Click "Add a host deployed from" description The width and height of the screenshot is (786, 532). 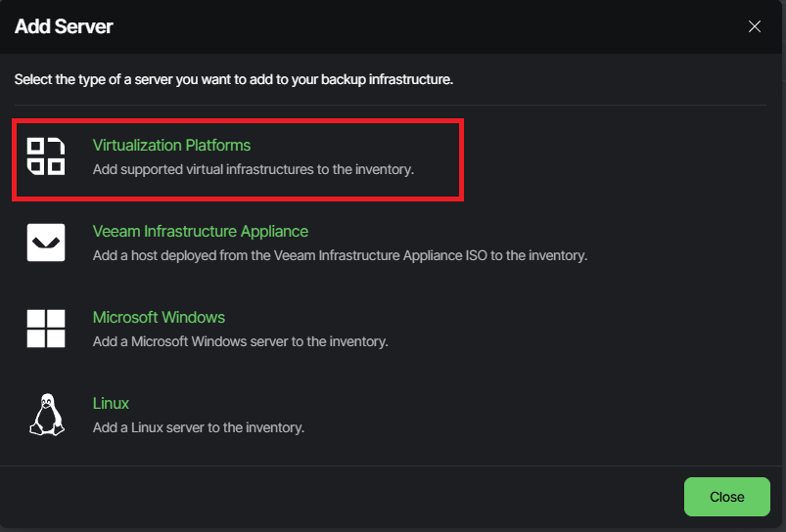click(339, 255)
